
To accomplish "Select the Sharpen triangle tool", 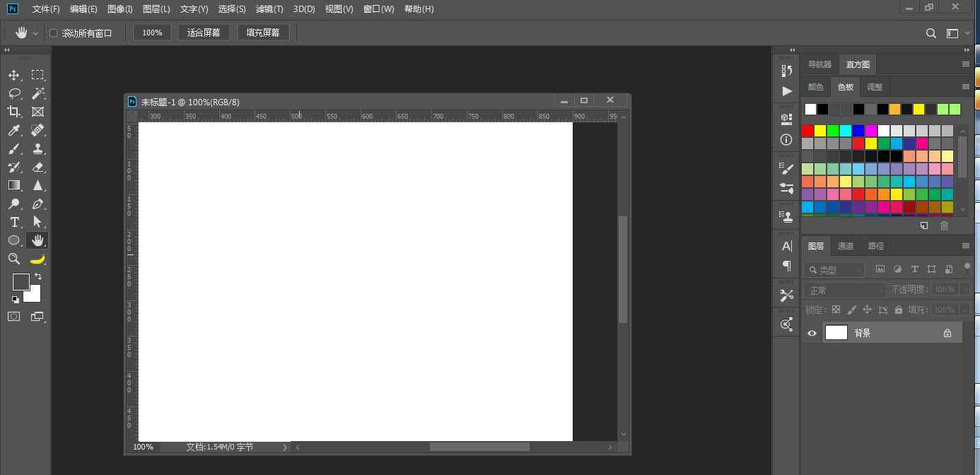I will pos(37,185).
